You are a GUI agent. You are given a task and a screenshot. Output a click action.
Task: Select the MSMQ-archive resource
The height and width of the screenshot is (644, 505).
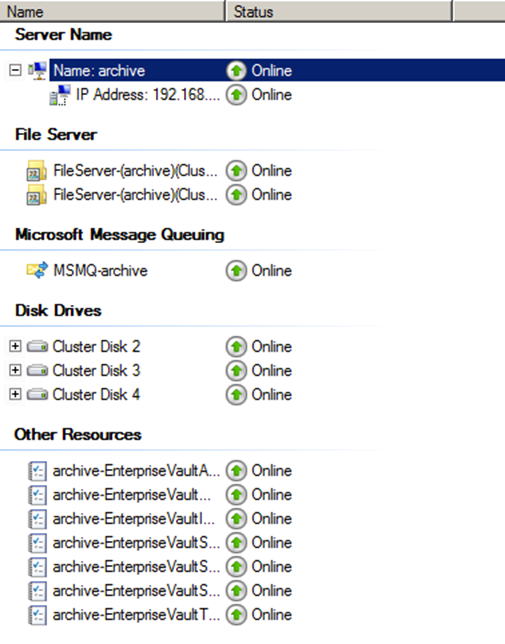click(101, 271)
